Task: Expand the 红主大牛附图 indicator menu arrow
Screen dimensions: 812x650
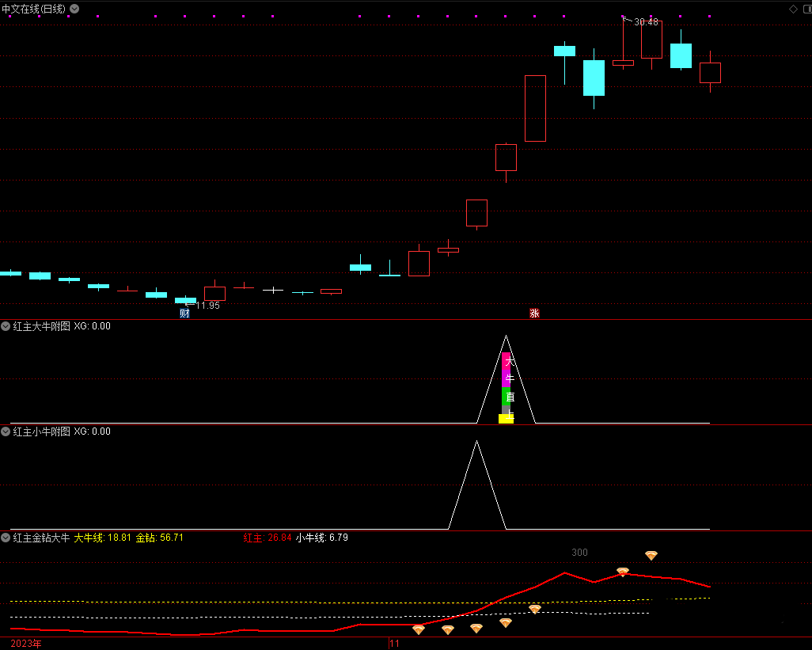Action: click(x=6, y=326)
